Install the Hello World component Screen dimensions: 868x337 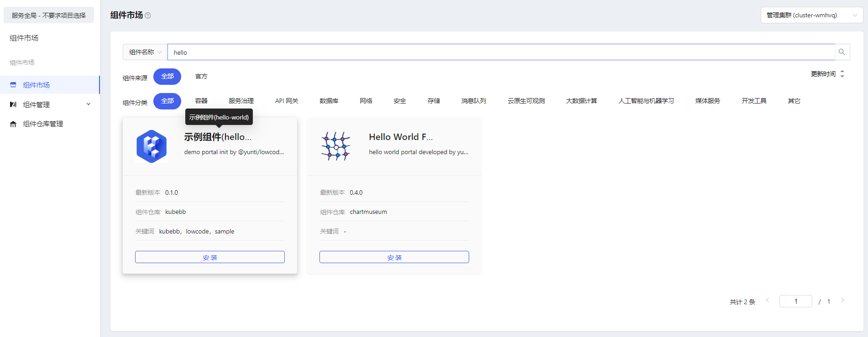(394, 257)
